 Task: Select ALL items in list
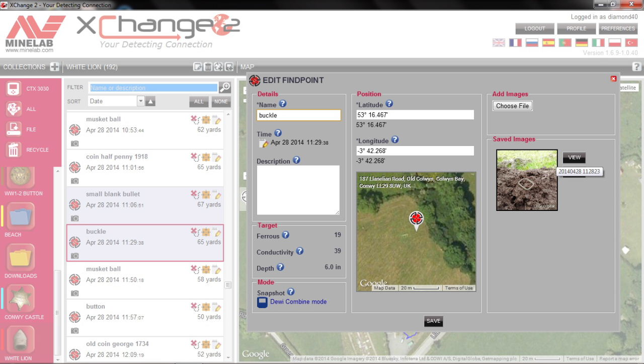[199, 102]
